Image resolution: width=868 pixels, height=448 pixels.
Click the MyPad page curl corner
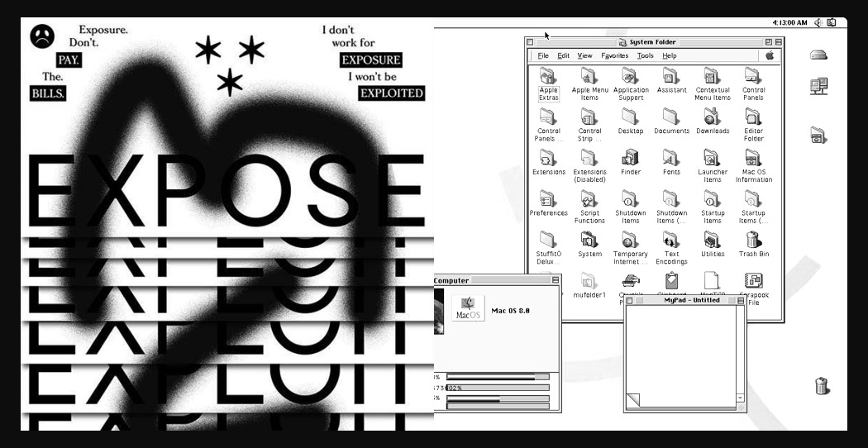(632, 400)
